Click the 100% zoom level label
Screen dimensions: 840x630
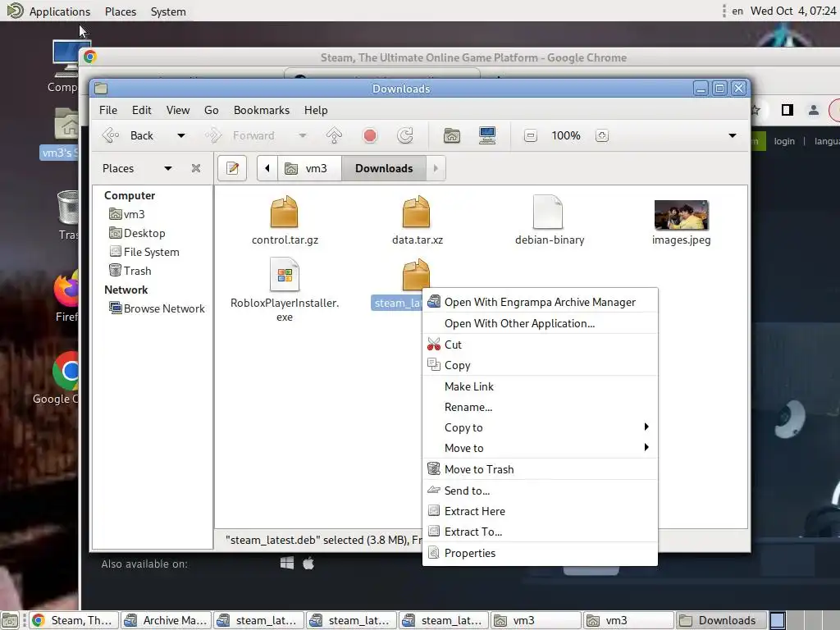566,135
